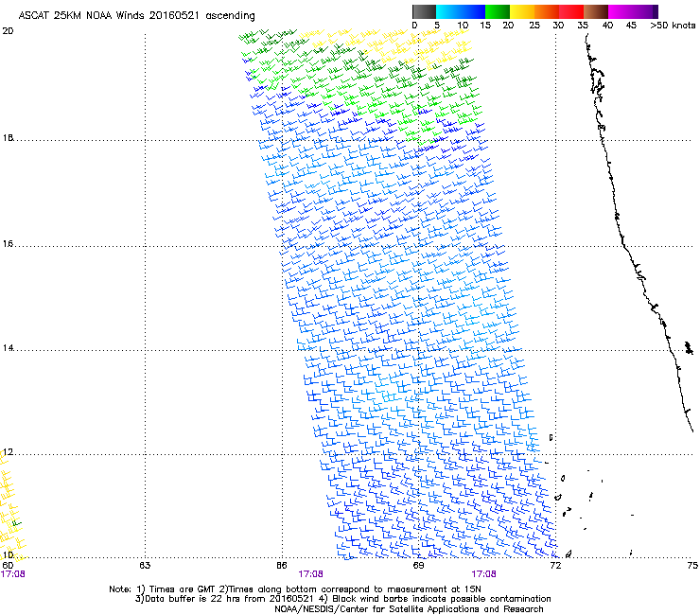Viewport: 700px width, 615px height.
Task: Click the longitude label '63'
Action: 145,566
